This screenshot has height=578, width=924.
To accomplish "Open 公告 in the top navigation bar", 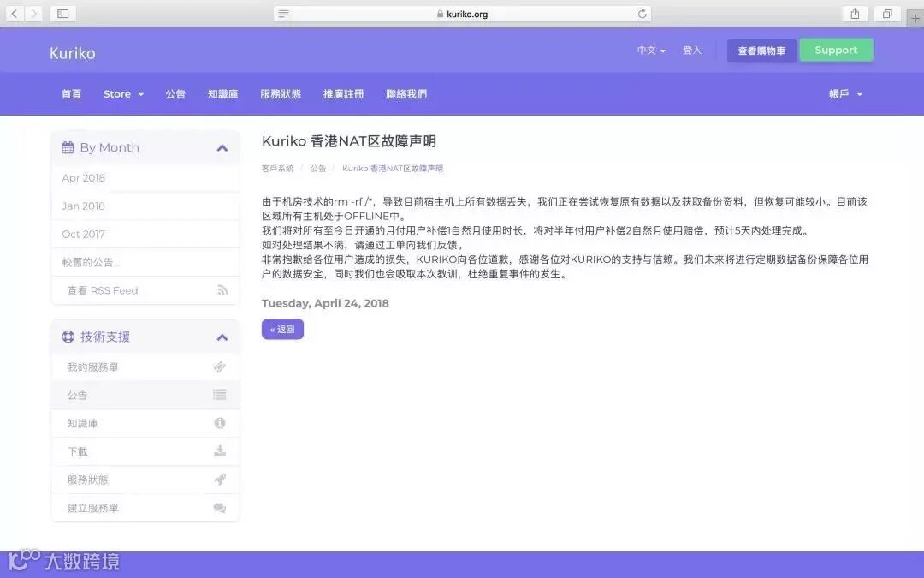I will pyautogui.click(x=175, y=94).
